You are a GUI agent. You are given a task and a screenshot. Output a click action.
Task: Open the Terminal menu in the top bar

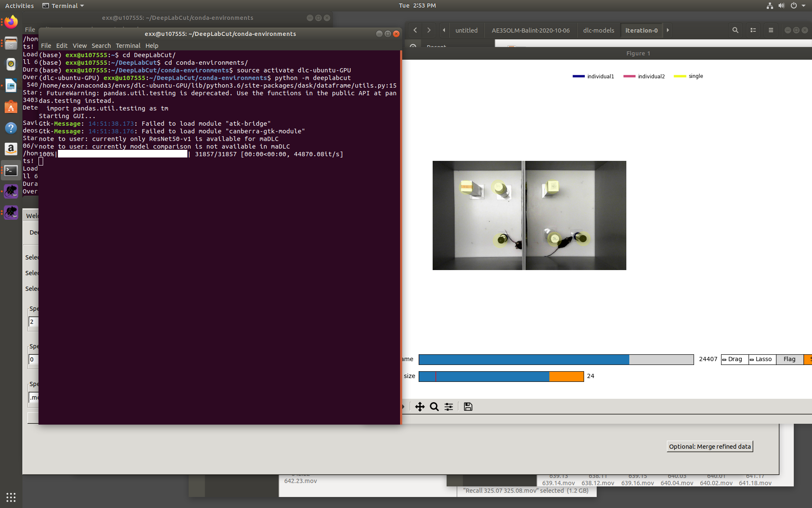coord(63,6)
